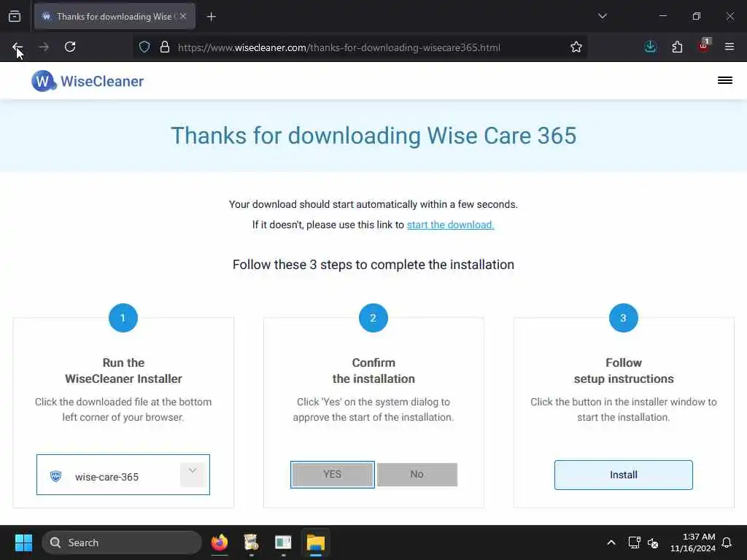Click the red uBlock extension icon

(x=704, y=46)
